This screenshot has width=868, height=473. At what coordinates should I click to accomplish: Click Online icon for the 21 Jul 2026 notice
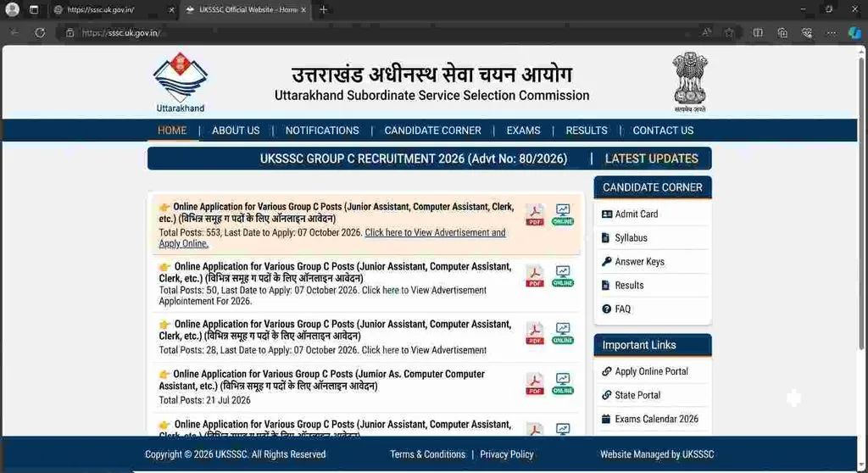click(563, 384)
